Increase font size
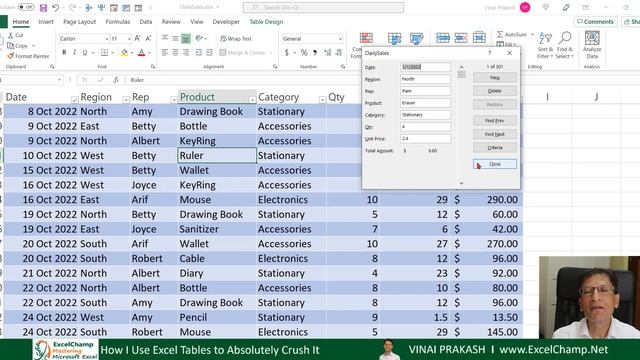The width and height of the screenshot is (640, 360). tap(138, 38)
